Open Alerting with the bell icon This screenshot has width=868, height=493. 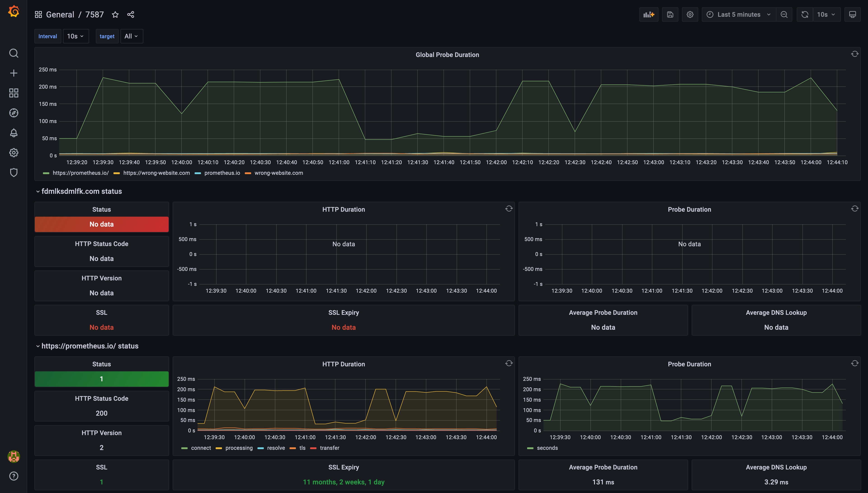click(14, 133)
